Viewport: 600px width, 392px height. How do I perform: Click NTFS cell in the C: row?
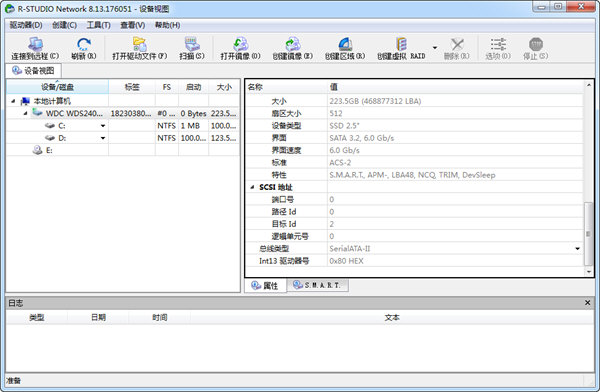[x=166, y=126]
